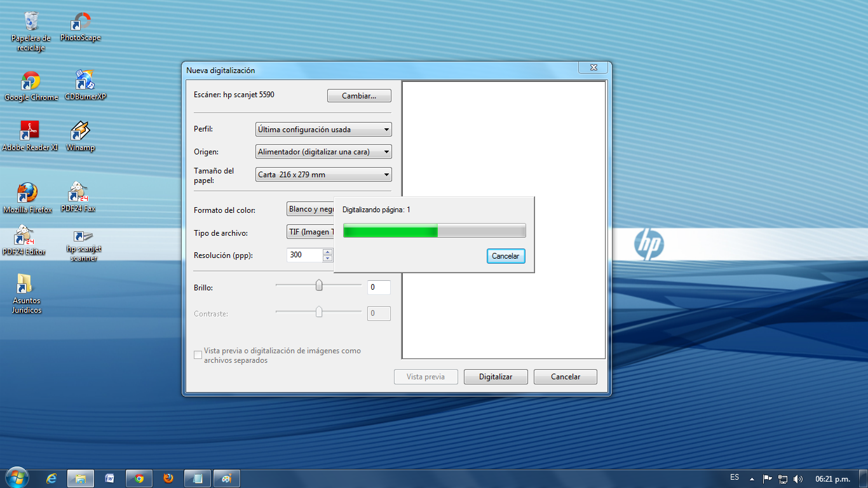Open Firefox from the taskbar

(168, 478)
